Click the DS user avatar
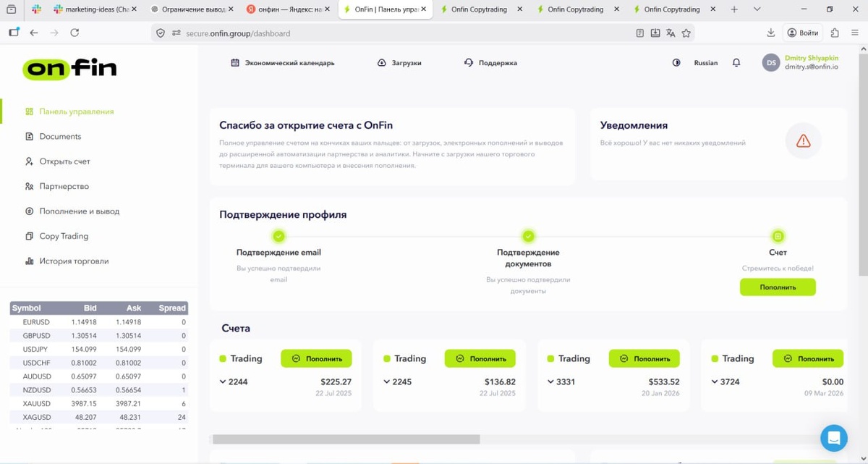This screenshot has height=464, width=868. click(771, 63)
